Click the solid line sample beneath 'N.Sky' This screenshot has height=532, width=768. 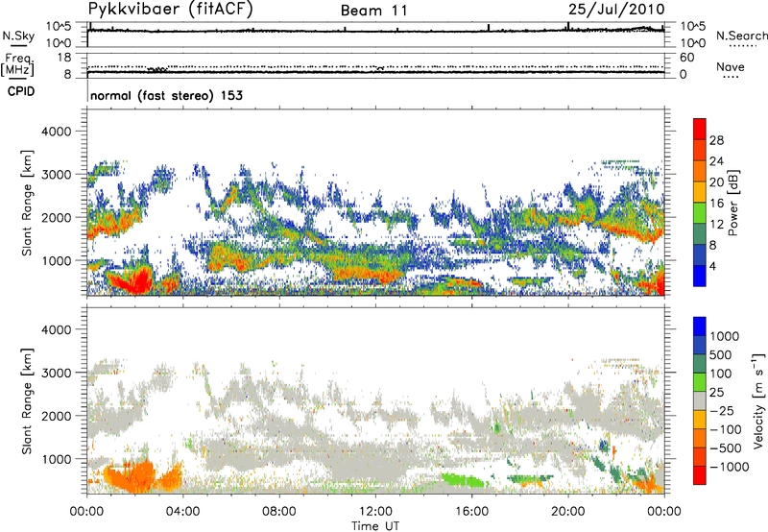[x=18, y=46]
